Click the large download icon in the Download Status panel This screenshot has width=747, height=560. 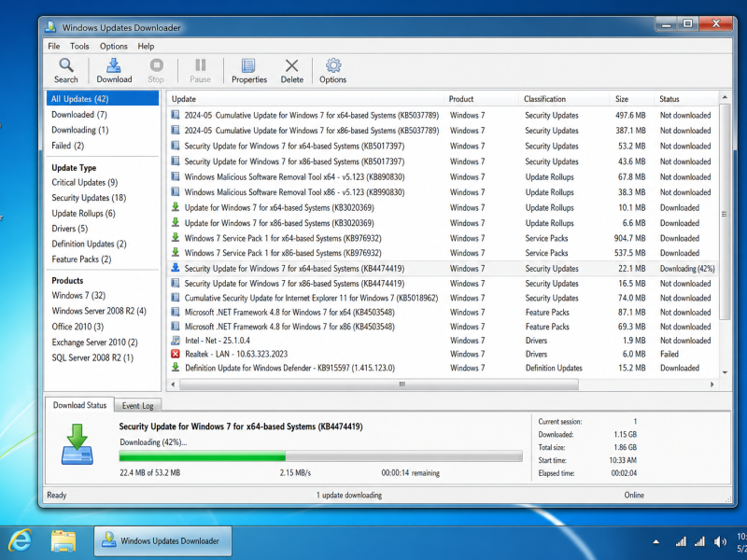point(78,444)
